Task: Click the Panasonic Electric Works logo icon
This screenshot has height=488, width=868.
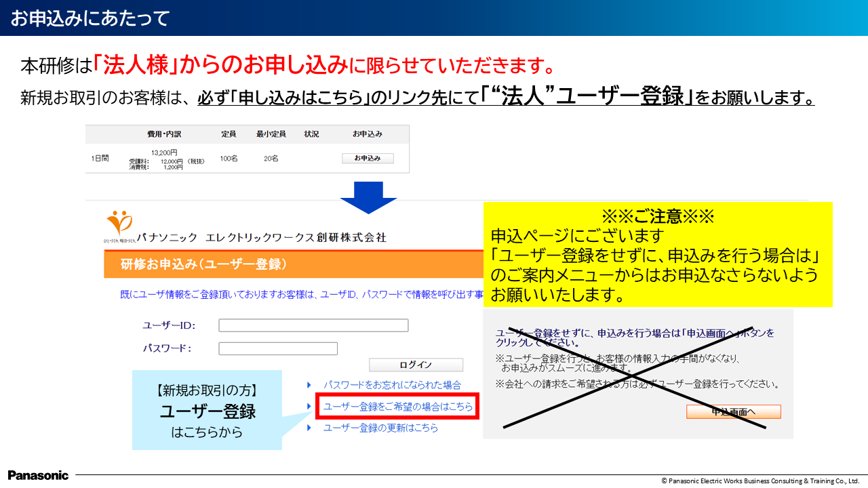Action: click(120, 225)
